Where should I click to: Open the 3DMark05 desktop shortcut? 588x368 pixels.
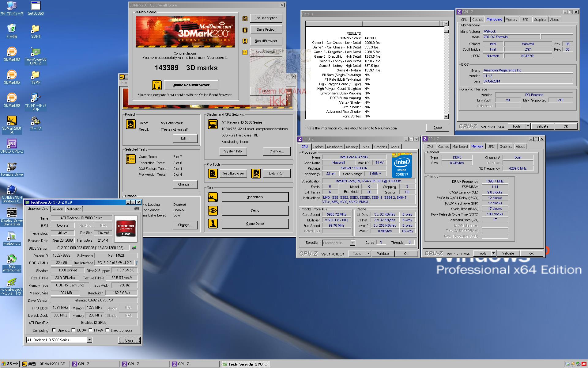(x=12, y=77)
